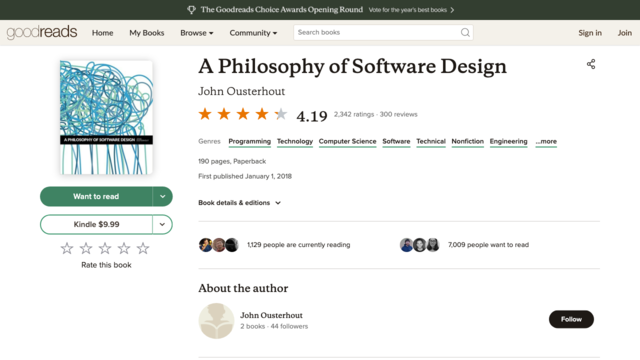
Task: Click the Rate this book label
Action: 106,265
